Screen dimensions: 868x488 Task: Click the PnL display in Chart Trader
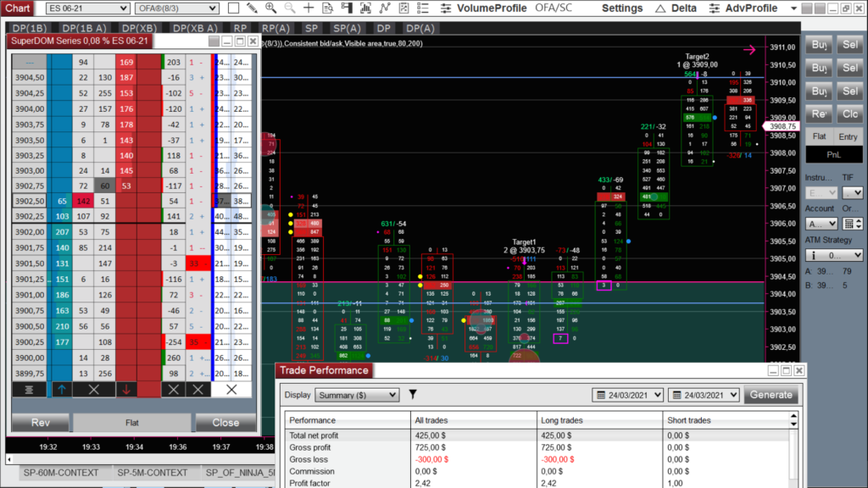click(x=834, y=154)
